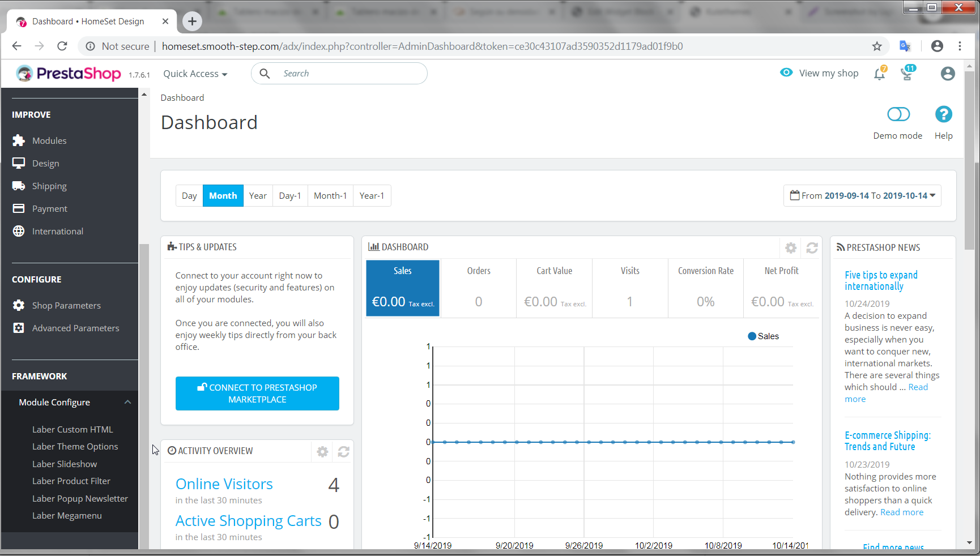Click the sidebar vertical scrollbar
The height and width of the screenshot is (556, 980).
(x=144, y=396)
